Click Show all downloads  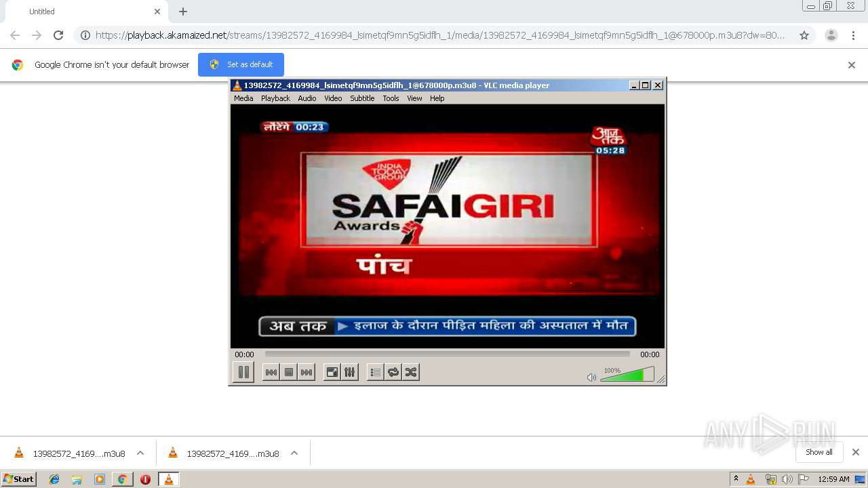pos(819,452)
